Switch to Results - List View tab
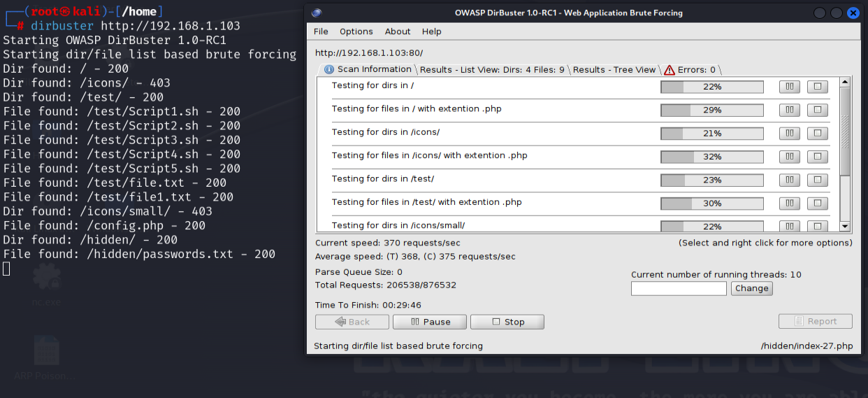The image size is (868, 398). [492, 70]
